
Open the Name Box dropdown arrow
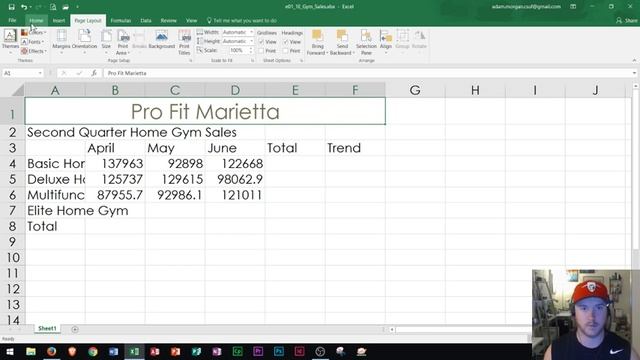[x=40, y=73]
